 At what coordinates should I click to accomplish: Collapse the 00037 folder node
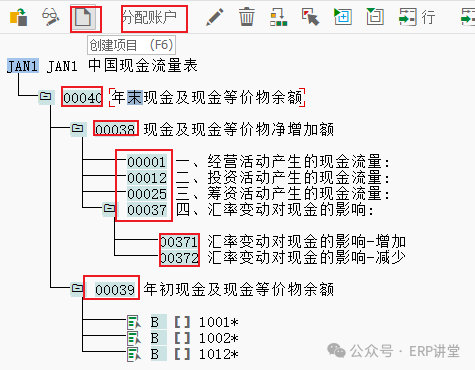pyautogui.click(x=109, y=209)
